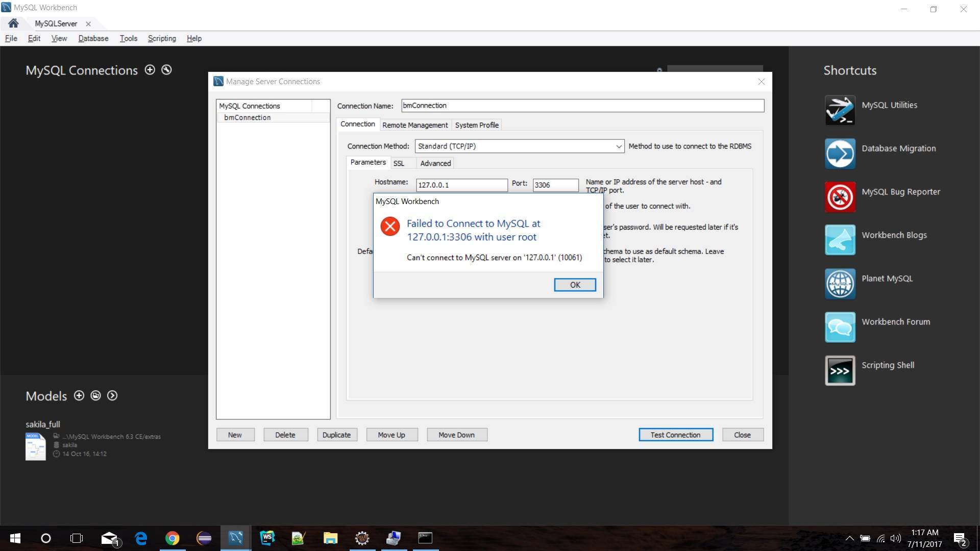Click the Home tab icon
Viewport: 980px width, 551px height.
pyautogui.click(x=13, y=23)
